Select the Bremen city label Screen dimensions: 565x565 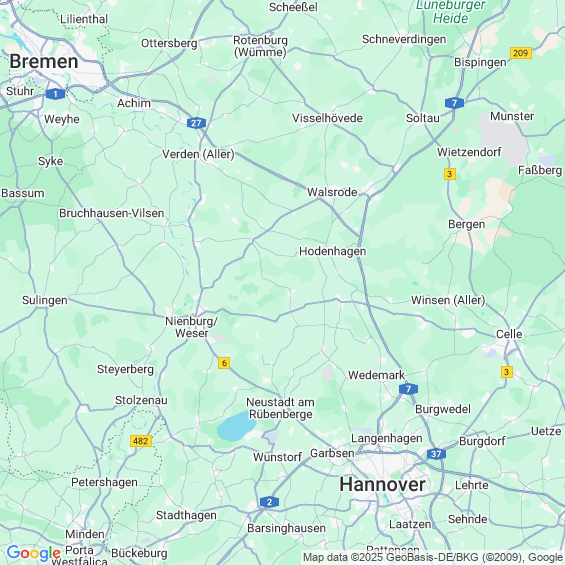click(x=44, y=61)
